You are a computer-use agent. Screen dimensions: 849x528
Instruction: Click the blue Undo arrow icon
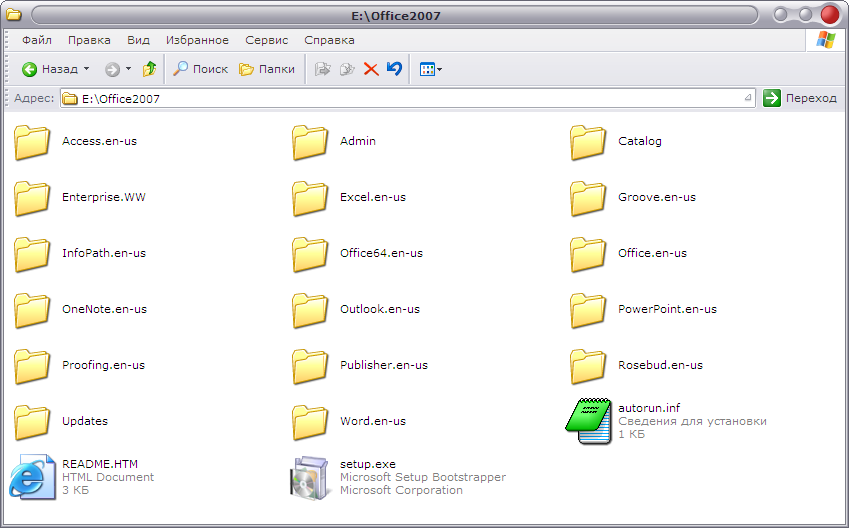click(x=394, y=69)
